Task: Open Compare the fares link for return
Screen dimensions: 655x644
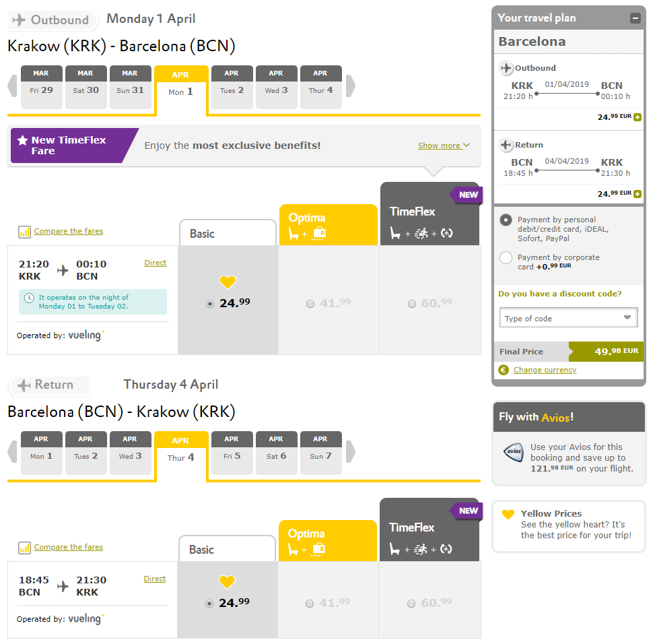Action: [x=69, y=547]
